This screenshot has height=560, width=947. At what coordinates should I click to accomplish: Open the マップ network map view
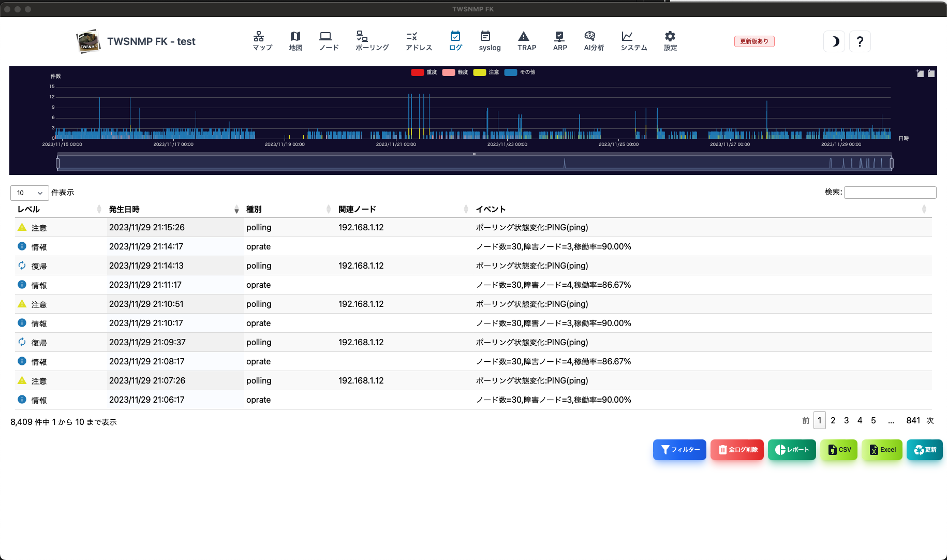262,41
